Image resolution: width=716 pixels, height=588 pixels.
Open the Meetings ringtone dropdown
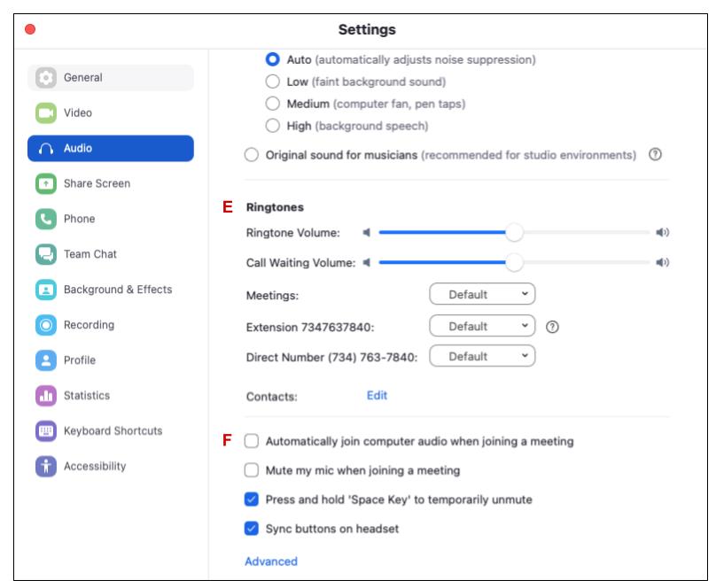(483, 295)
